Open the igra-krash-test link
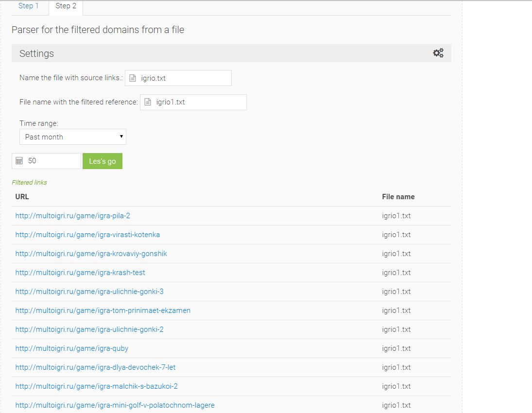 [80, 273]
